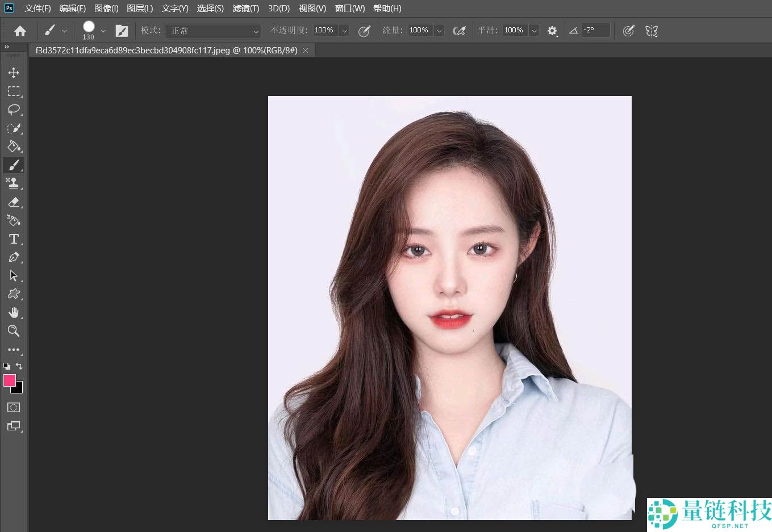The width and height of the screenshot is (772, 532).
Task: Open the 图层(L) menu
Action: pyautogui.click(x=140, y=8)
